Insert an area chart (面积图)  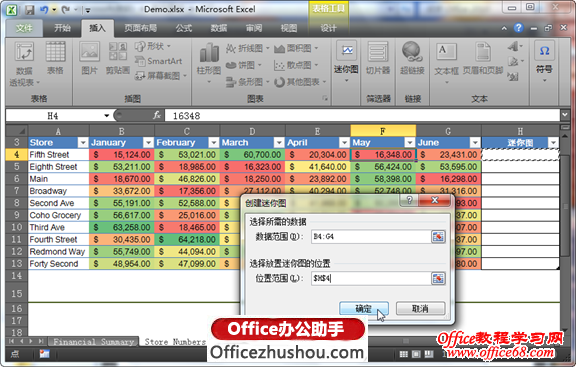[296, 48]
